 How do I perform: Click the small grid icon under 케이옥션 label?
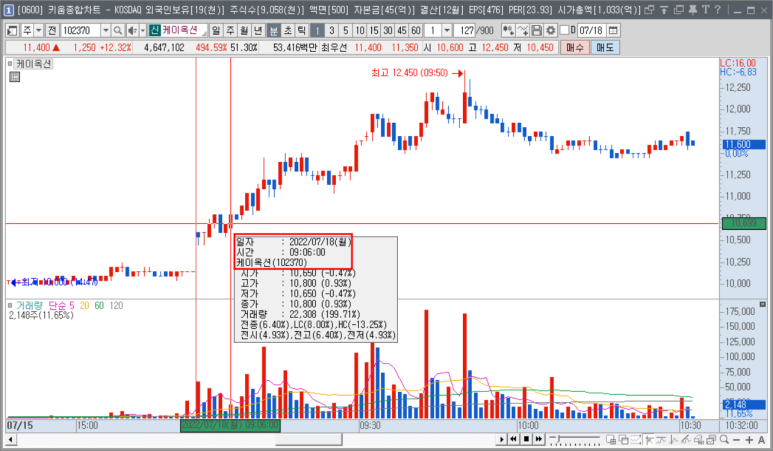click(x=15, y=76)
